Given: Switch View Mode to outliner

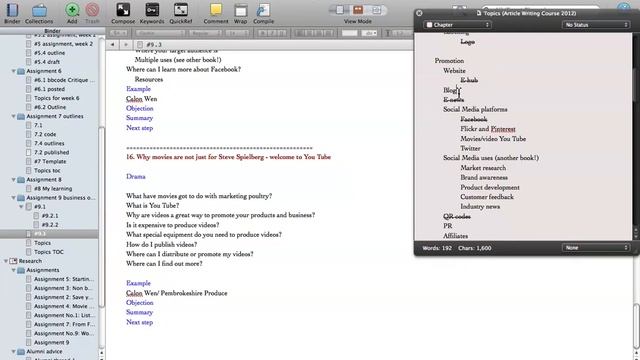Looking at the screenshot, I should 376,10.
